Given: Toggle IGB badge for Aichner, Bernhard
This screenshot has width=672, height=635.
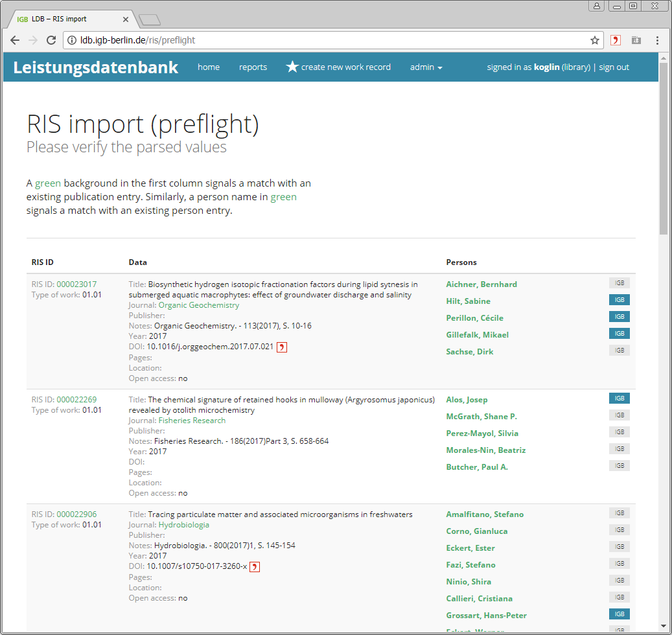Looking at the screenshot, I should pyautogui.click(x=619, y=283).
